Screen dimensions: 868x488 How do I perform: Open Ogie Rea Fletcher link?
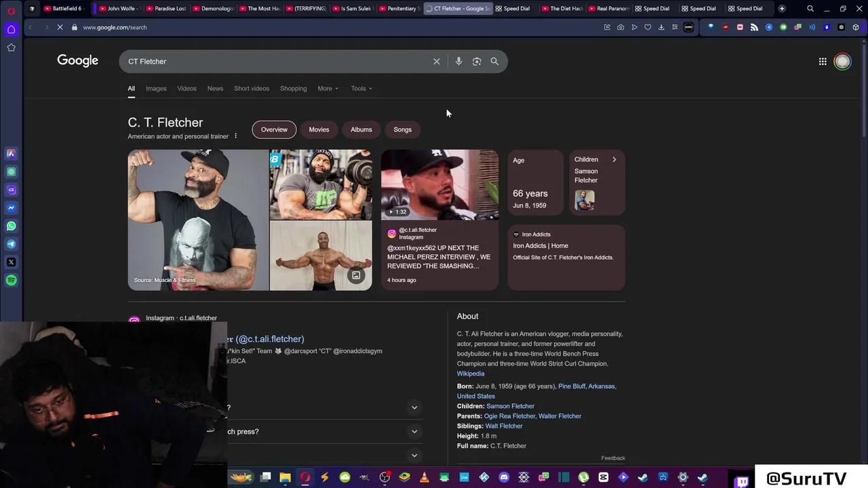pos(509,416)
